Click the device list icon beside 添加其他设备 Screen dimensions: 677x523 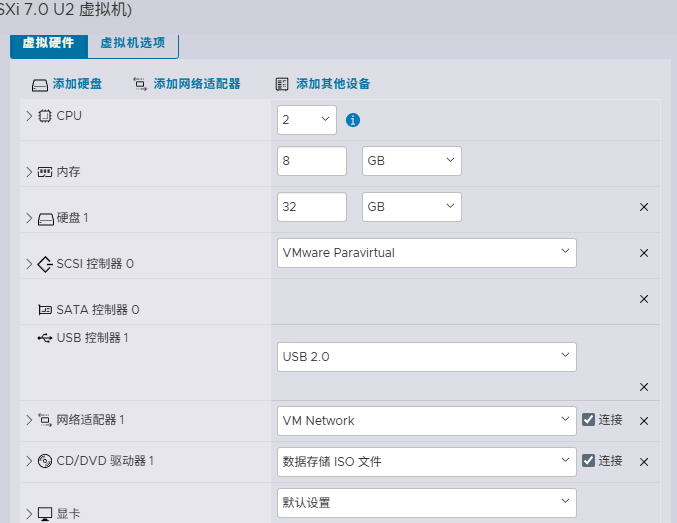point(282,84)
